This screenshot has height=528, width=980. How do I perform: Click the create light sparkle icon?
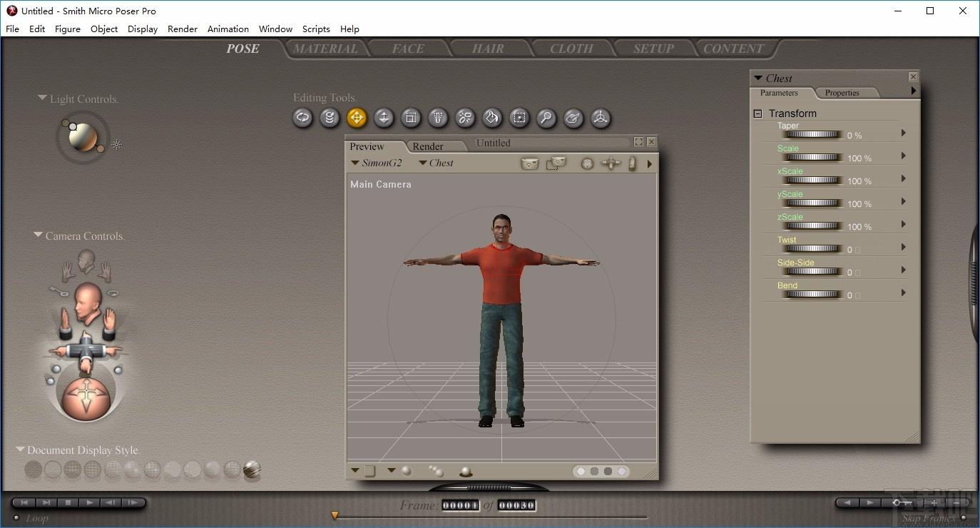click(x=116, y=145)
